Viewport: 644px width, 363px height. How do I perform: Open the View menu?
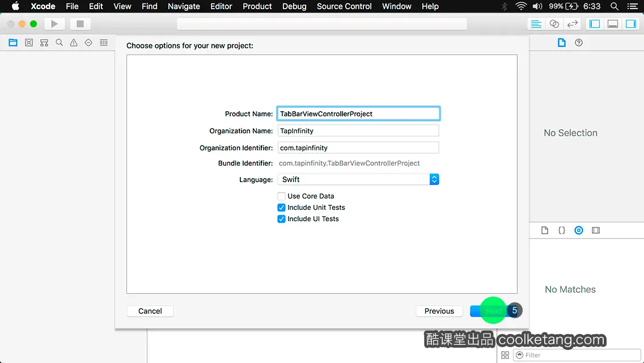click(x=122, y=6)
